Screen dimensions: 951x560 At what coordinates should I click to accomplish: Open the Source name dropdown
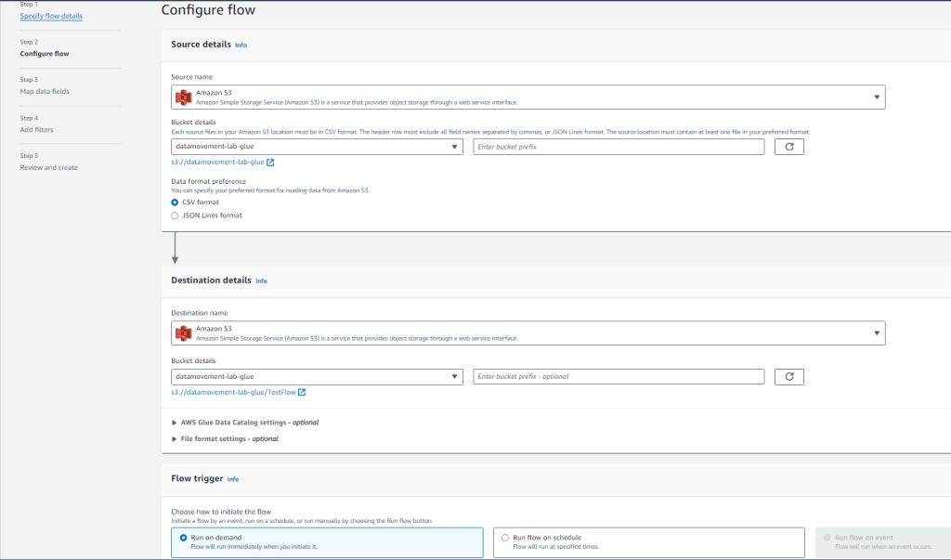point(876,98)
